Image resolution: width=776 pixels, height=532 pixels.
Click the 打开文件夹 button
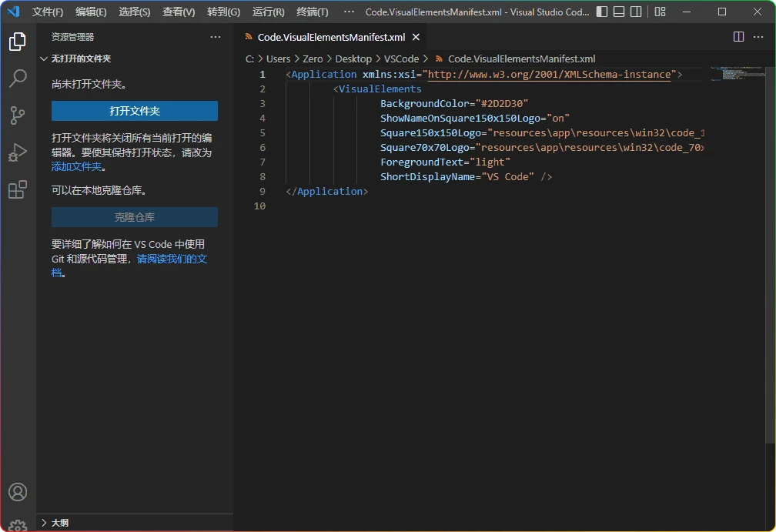click(x=134, y=110)
